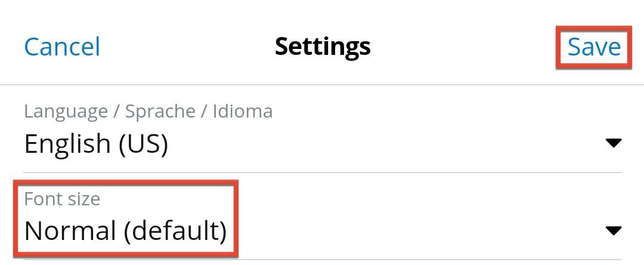Save the settings
Image resolution: width=644 pixels, height=265 pixels.
[x=593, y=47]
